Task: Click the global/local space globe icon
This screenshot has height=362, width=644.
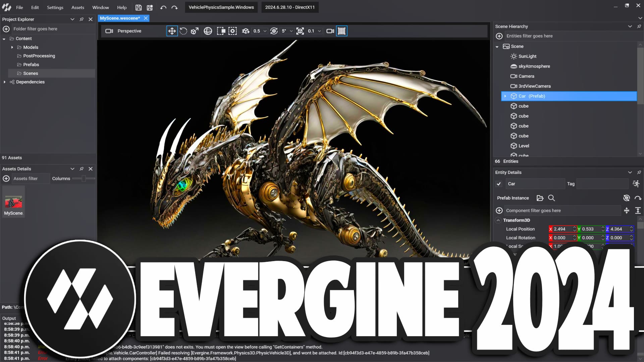Action: click(208, 31)
